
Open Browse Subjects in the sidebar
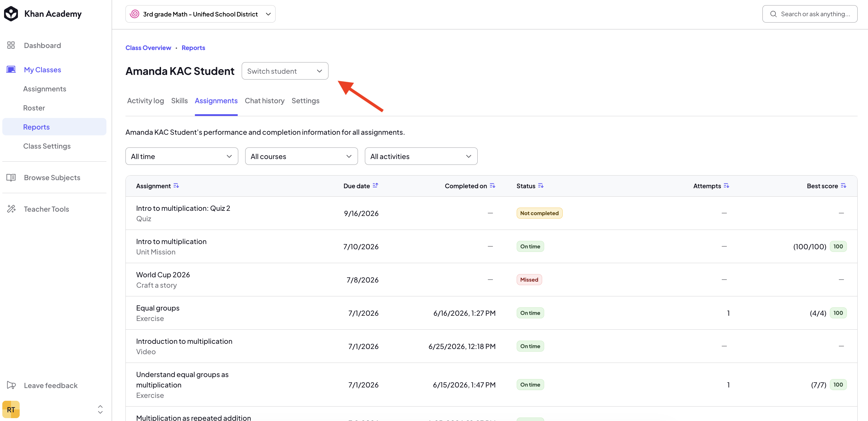tap(52, 177)
